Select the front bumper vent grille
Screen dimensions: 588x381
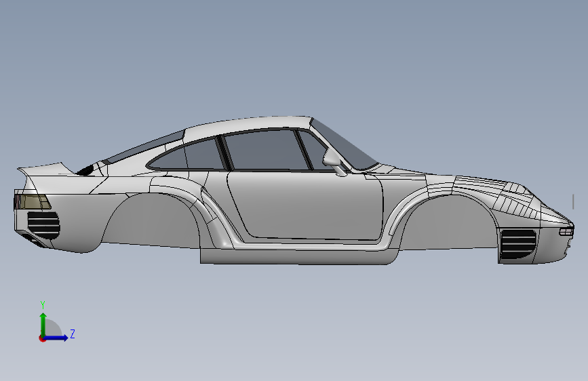tap(517, 245)
